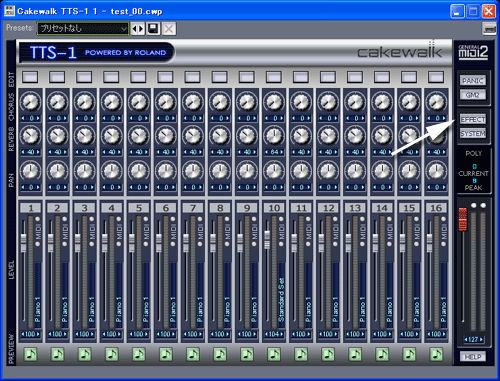The width and height of the screenshot is (500, 381).
Task: Click the level value 100 on channel 15
Action: click(409, 334)
